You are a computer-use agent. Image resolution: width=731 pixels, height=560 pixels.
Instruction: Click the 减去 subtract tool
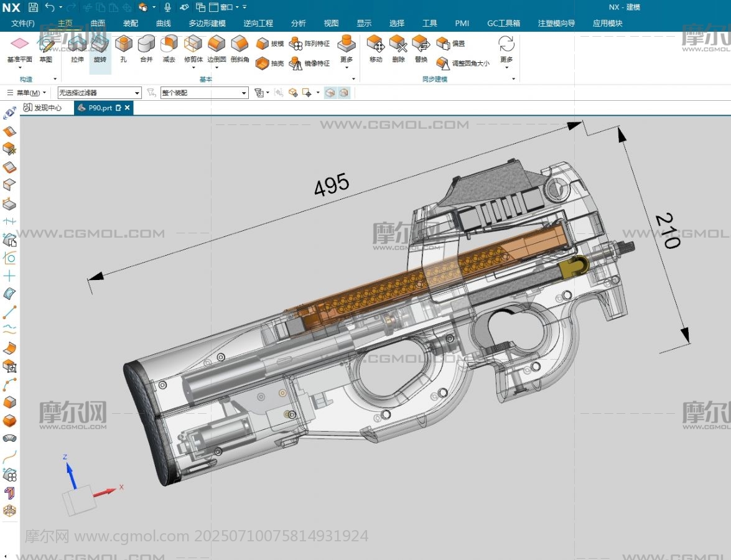[169, 50]
